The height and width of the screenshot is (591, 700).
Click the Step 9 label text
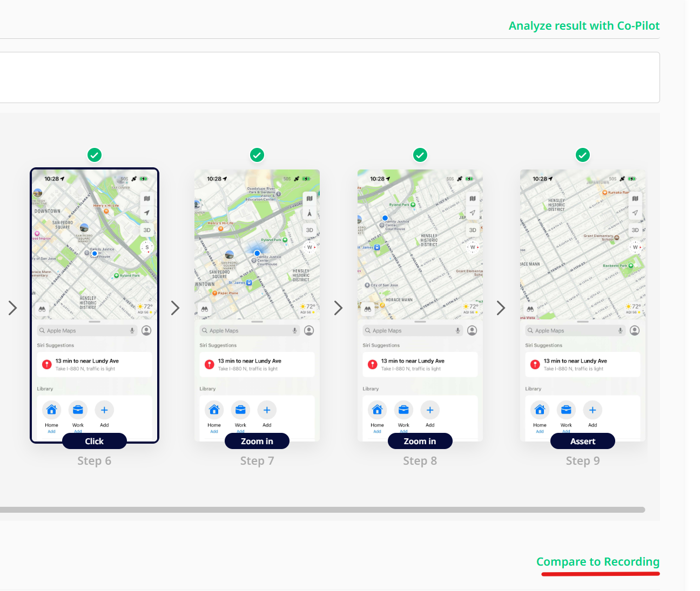pyautogui.click(x=583, y=461)
